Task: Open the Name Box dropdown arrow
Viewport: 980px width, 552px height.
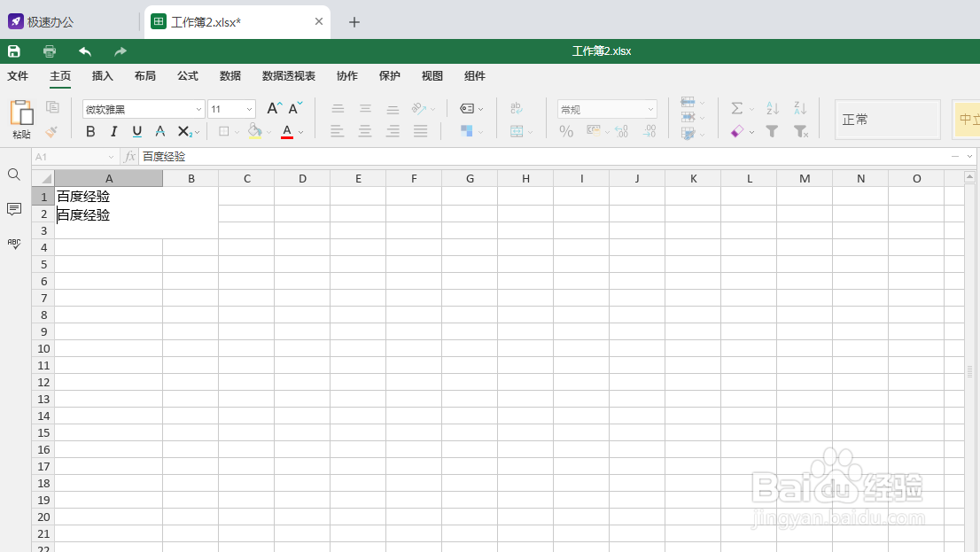Action: [x=112, y=157]
